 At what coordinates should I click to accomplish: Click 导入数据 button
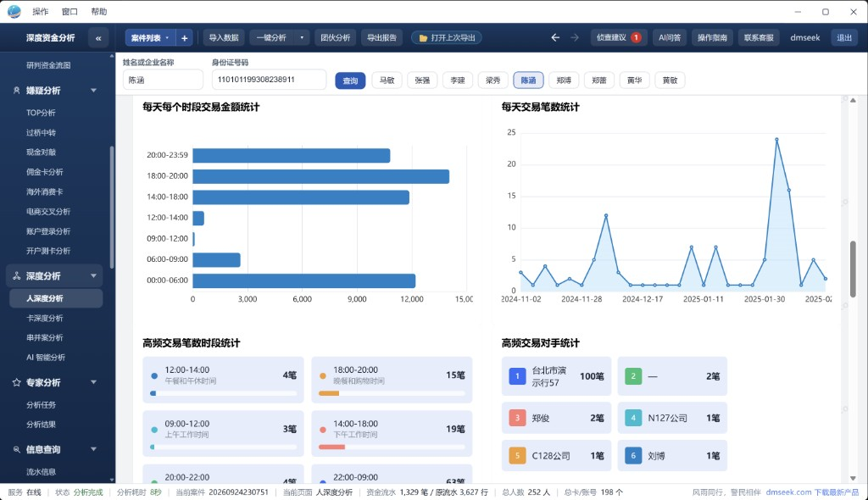[x=224, y=37]
